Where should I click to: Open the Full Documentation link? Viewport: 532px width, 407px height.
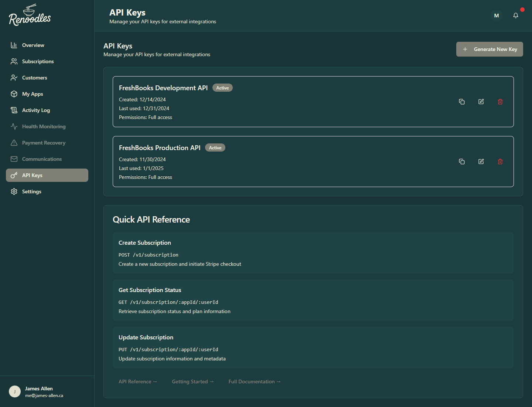click(x=254, y=381)
